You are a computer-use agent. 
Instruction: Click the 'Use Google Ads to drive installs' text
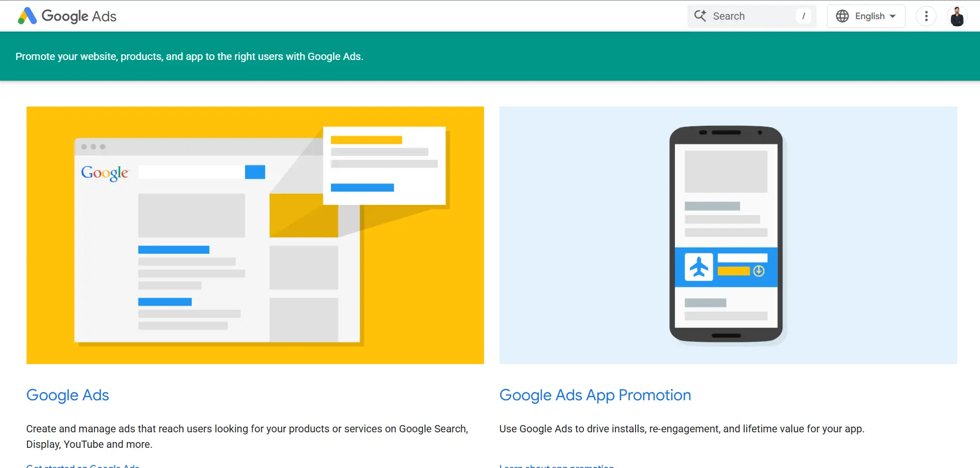coord(682,429)
